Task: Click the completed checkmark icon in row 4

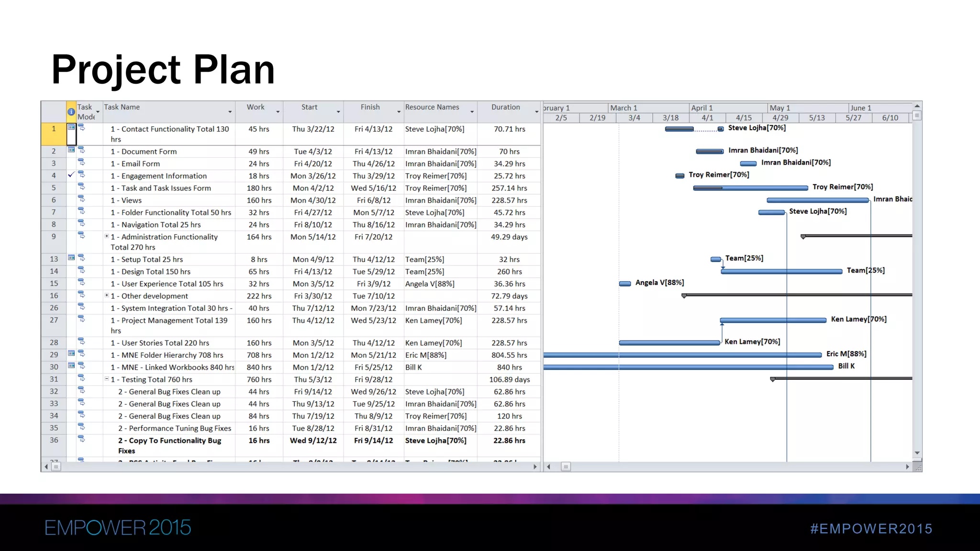Action: click(71, 175)
